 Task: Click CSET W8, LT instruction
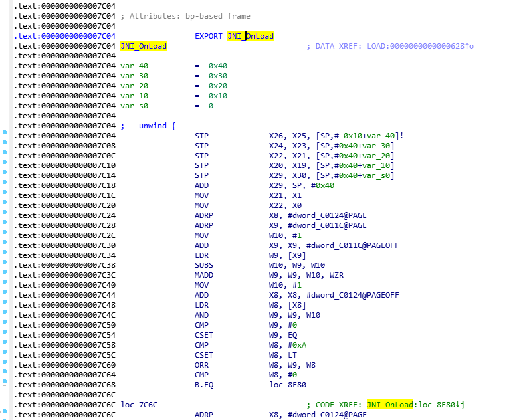click(x=246, y=356)
